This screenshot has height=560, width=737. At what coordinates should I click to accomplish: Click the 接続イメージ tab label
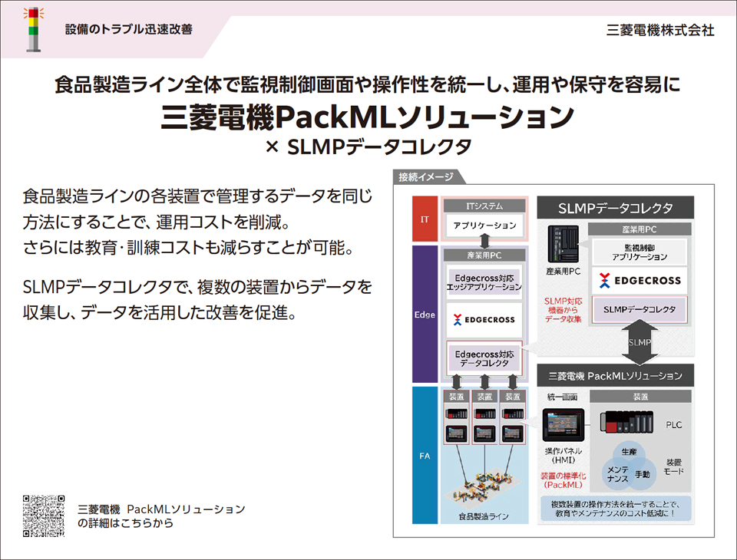pos(425,177)
